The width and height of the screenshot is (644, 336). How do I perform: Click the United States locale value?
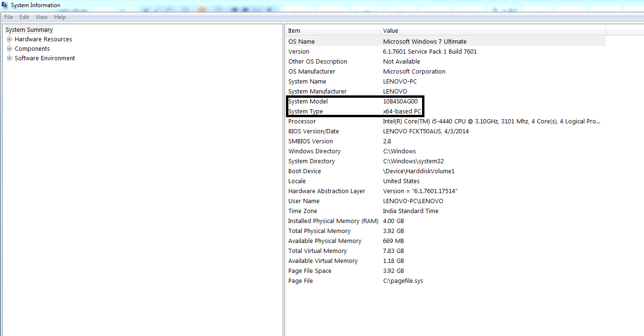click(401, 181)
